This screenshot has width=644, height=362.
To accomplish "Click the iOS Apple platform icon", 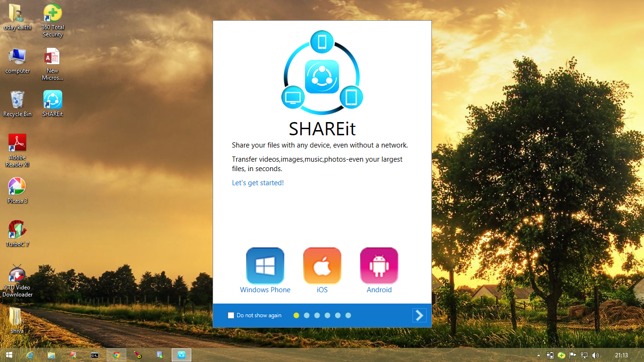I will click(322, 266).
